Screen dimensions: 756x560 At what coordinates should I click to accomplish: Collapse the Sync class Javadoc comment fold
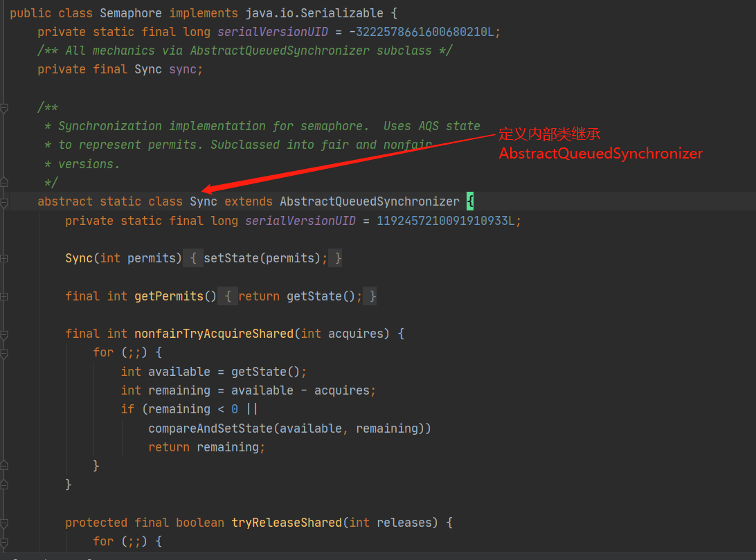[x=4, y=108]
